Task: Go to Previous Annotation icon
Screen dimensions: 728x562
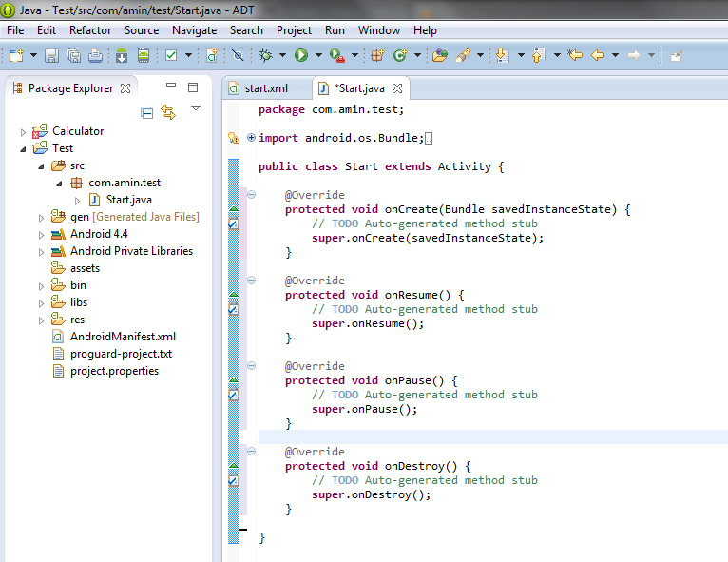Action: point(538,55)
